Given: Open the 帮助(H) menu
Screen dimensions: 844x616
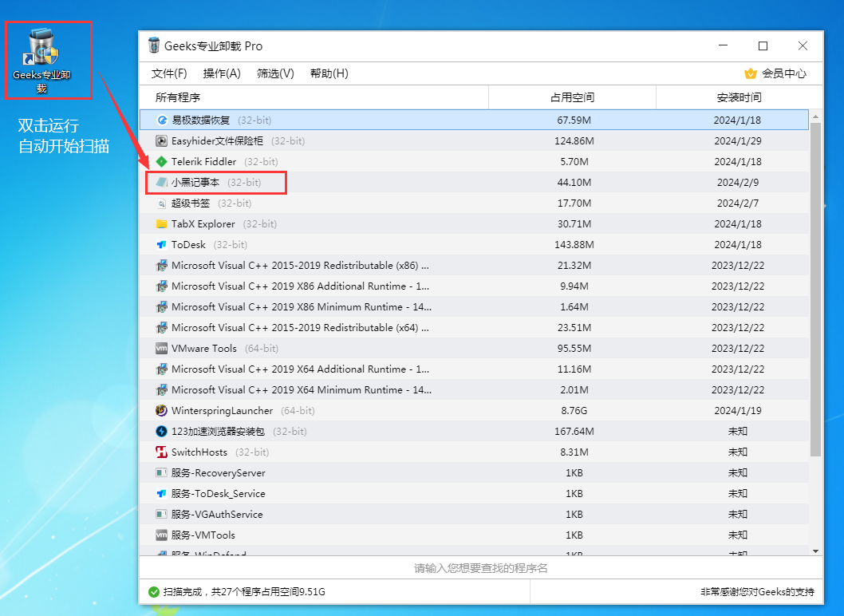Looking at the screenshot, I should (329, 73).
